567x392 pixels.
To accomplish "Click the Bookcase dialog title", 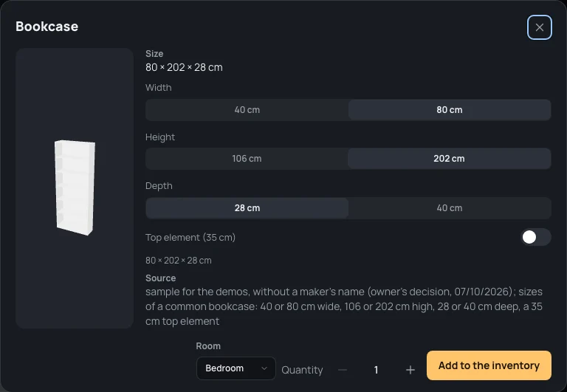I will 47,27.
